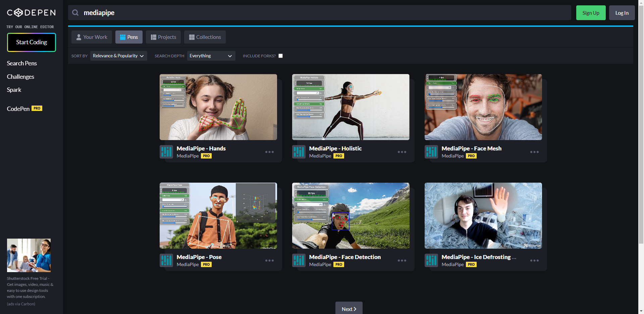This screenshot has width=644, height=314.
Task: Select the Pens tab
Action: 129,37
